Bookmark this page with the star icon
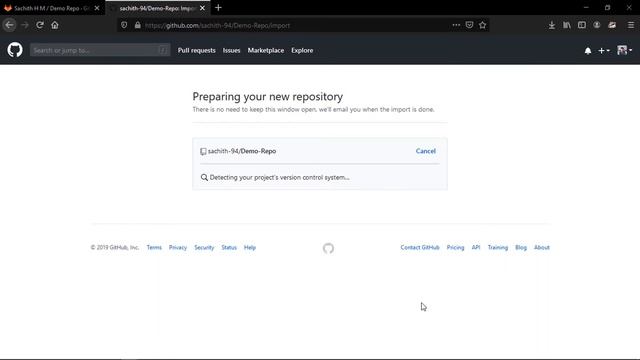This screenshot has height=360, width=640. point(482,25)
